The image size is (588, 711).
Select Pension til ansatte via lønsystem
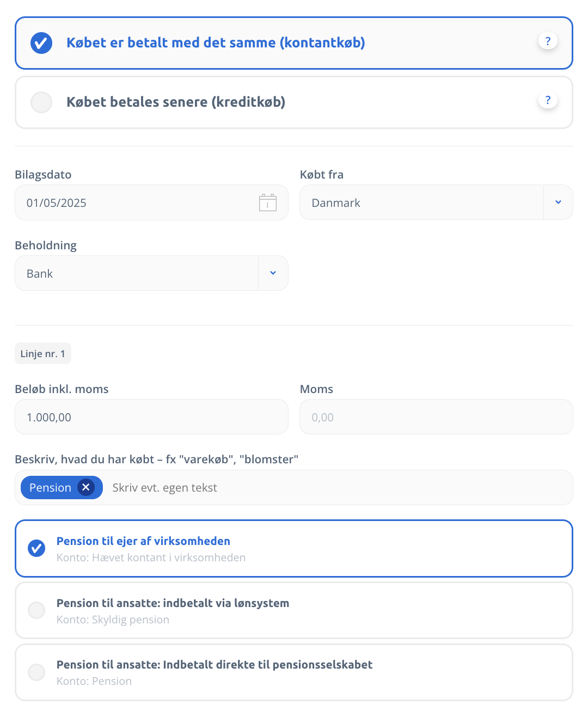(294, 610)
